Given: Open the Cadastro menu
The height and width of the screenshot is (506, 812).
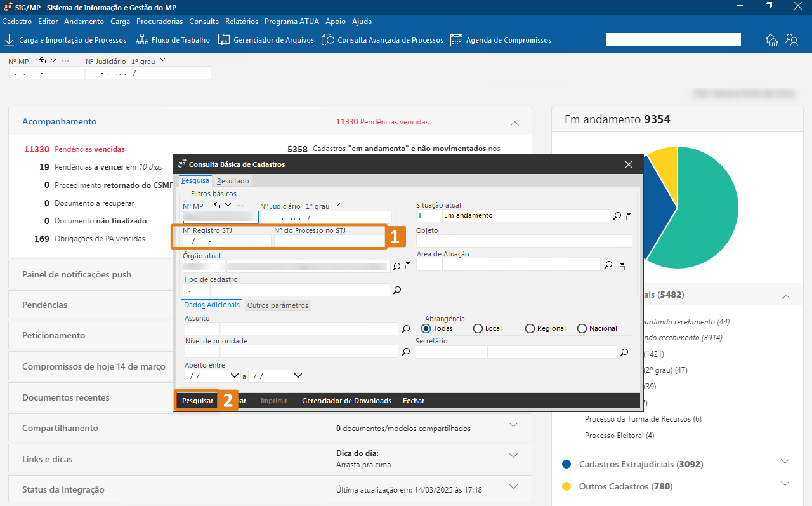Looking at the screenshot, I should (17, 22).
